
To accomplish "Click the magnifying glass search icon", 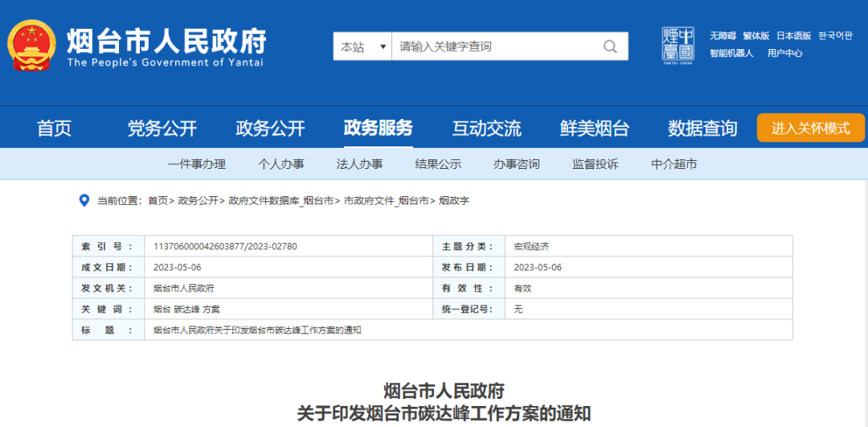I will coord(611,47).
